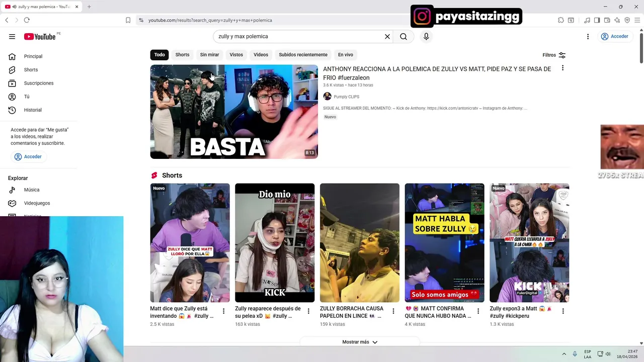
Task: Open the page tab search icon
Action: tap(571, 20)
